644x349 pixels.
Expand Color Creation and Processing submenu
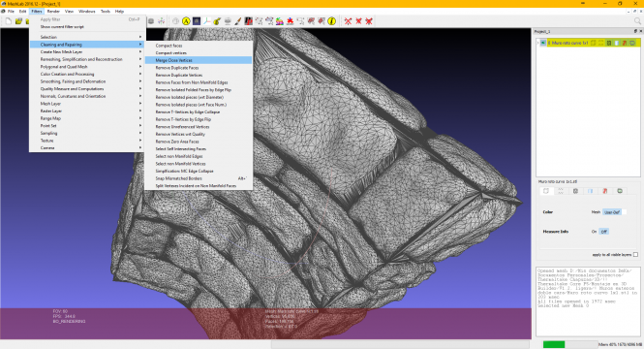pos(87,74)
